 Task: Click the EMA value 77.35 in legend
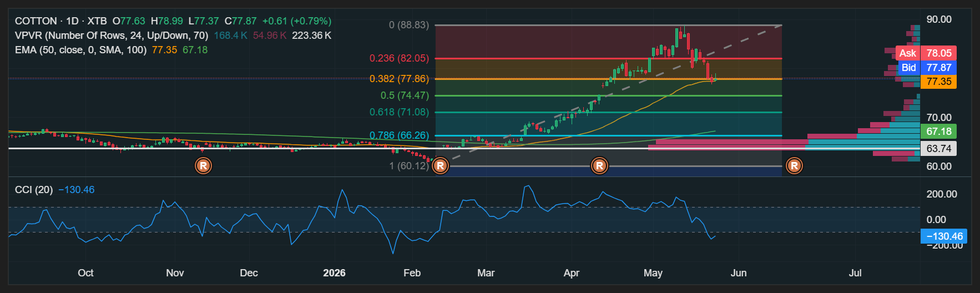click(x=164, y=50)
